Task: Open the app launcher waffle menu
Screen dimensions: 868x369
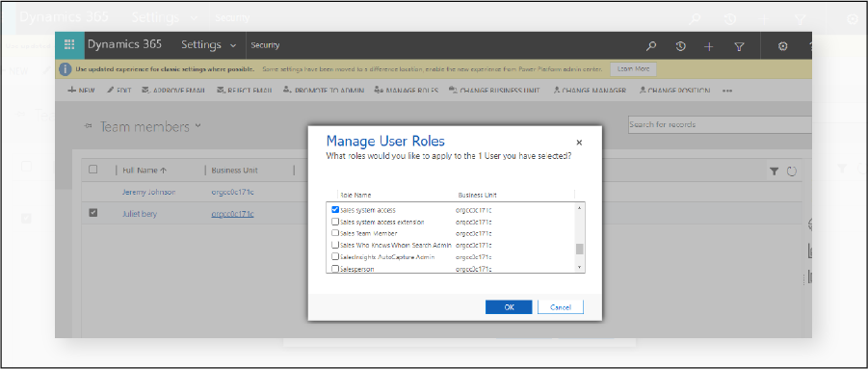Action: 69,45
